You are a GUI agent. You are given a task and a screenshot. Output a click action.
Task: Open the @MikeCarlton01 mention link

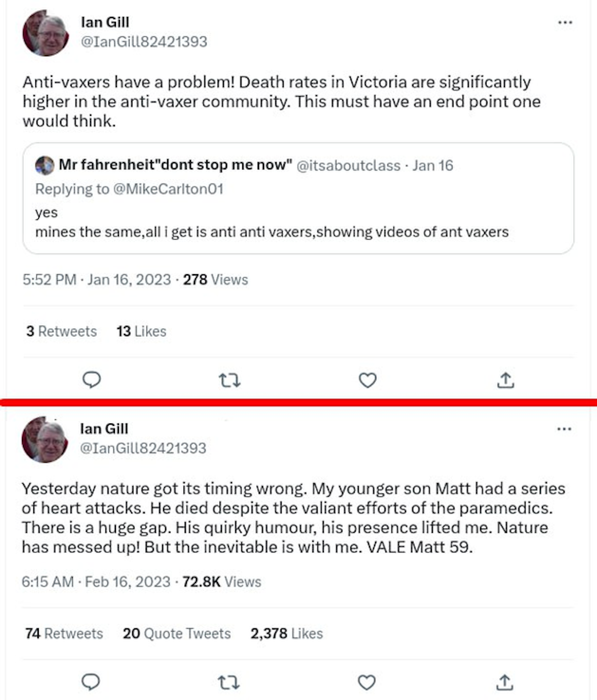tap(168, 189)
